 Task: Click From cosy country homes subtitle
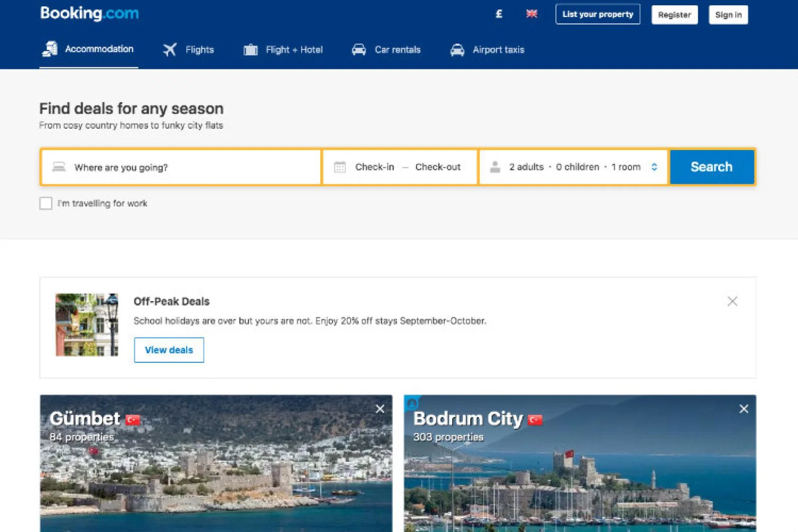131,126
